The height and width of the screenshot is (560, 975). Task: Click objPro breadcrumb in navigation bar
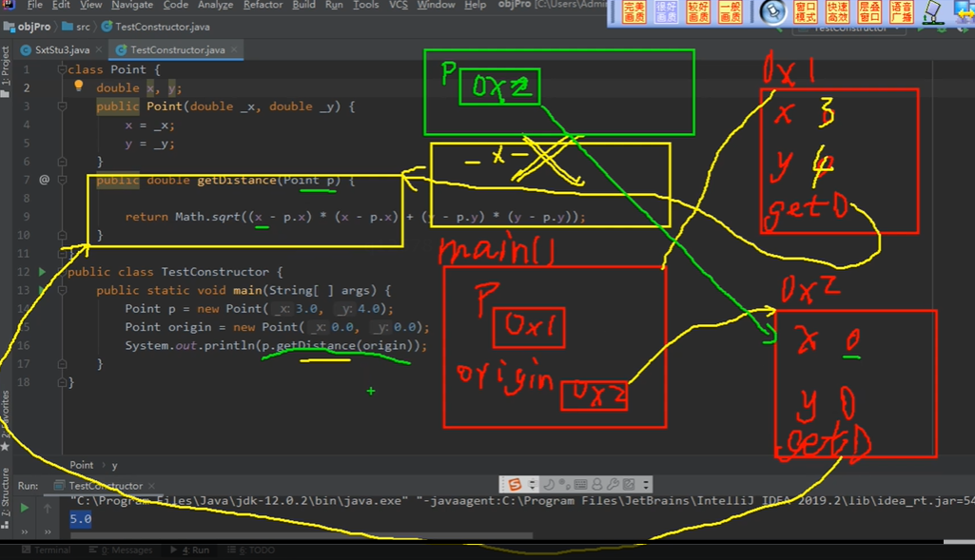pos(28,27)
